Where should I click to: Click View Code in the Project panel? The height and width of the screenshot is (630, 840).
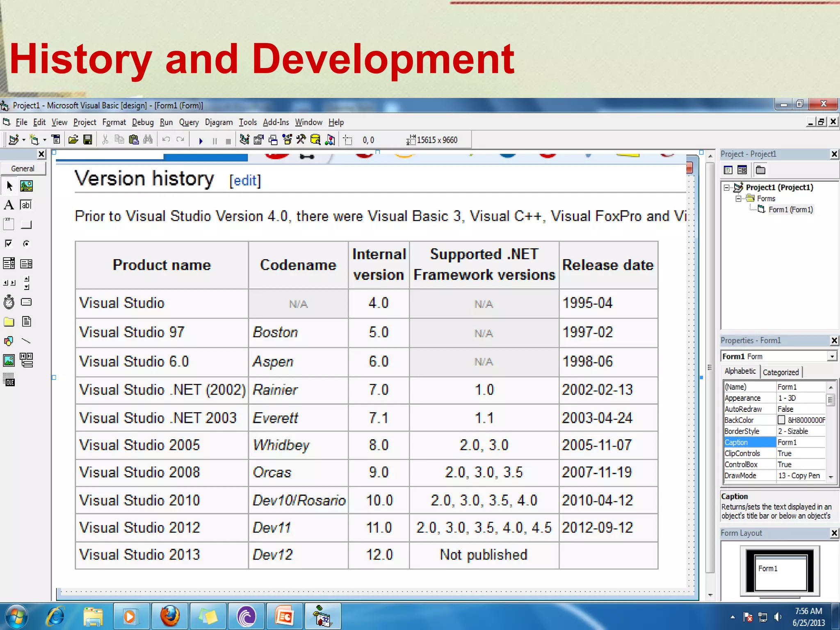tap(728, 170)
